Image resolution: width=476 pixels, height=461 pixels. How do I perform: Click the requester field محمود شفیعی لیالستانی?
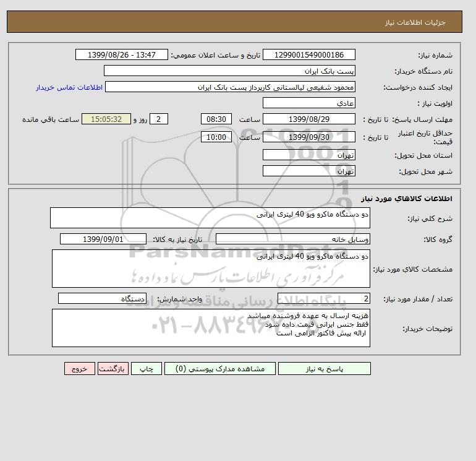(x=230, y=87)
